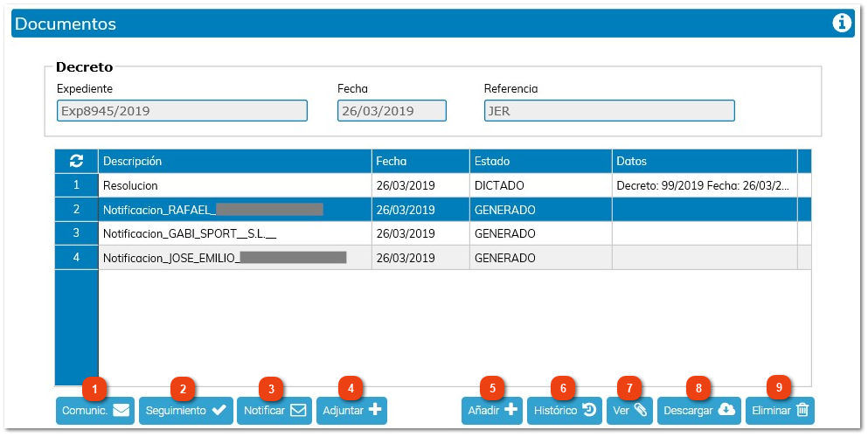Click the date cell of Resolucion row
The width and height of the screenshot is (868, 437).
[420, 185]
